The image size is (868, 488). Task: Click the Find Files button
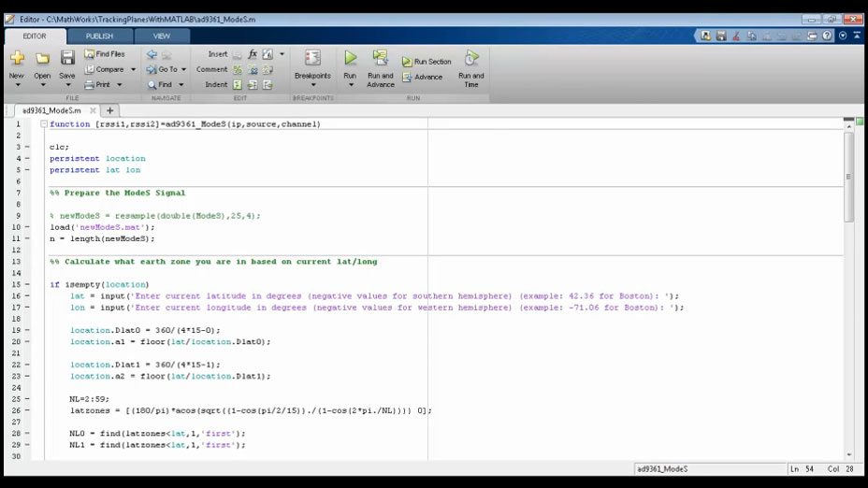click(x=105, y=54)
